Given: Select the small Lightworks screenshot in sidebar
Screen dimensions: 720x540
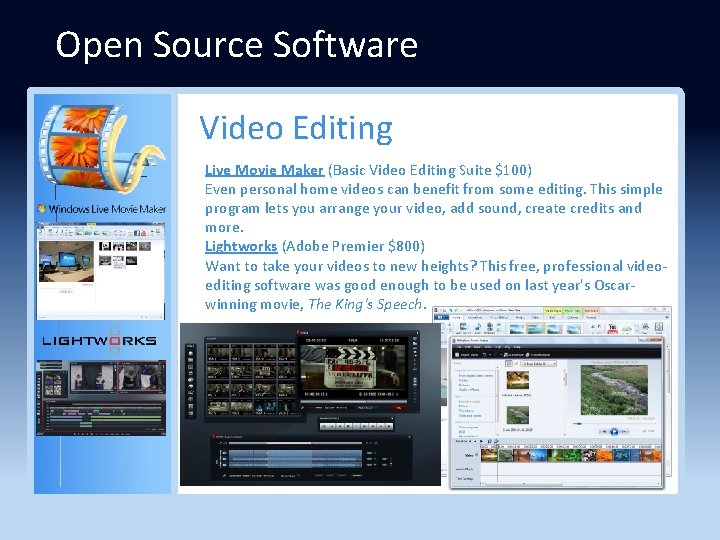Looking at the screenshot, I should pyautogui.click(x=101, y=398).
